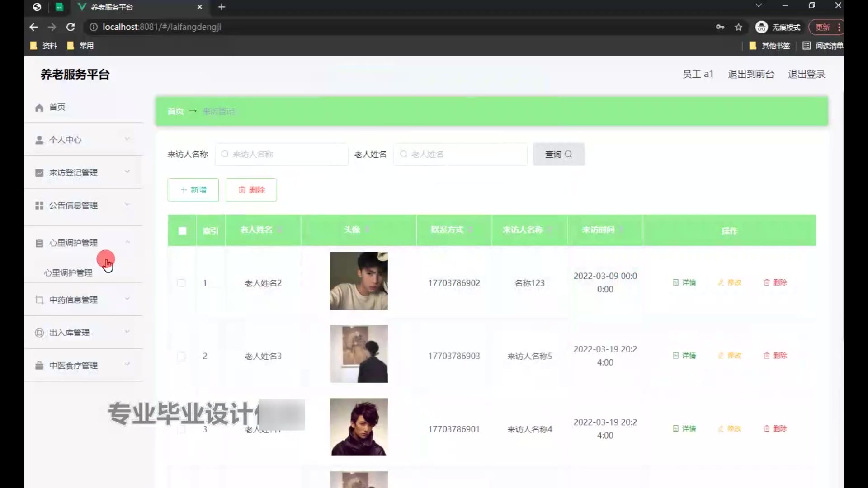868x488 pixels.
Task: Click the 新增 add button
Action: (193, 190)
